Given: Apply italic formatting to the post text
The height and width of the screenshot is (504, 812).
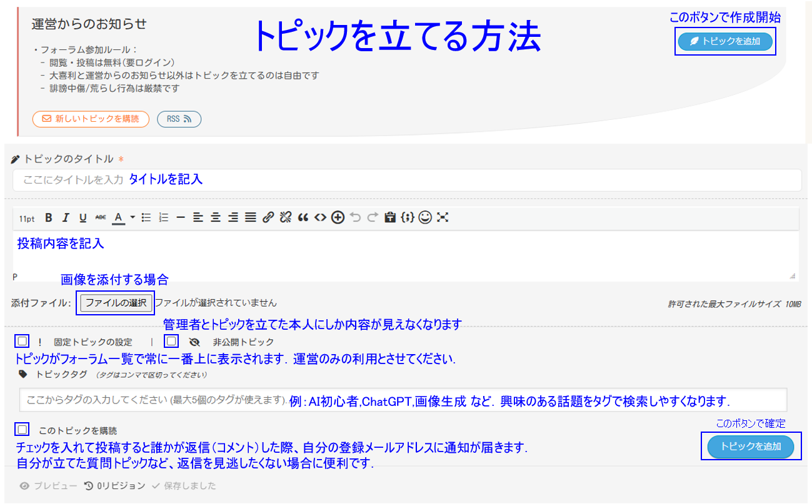Looking at the screenshot, I should (x=65, y=217).
